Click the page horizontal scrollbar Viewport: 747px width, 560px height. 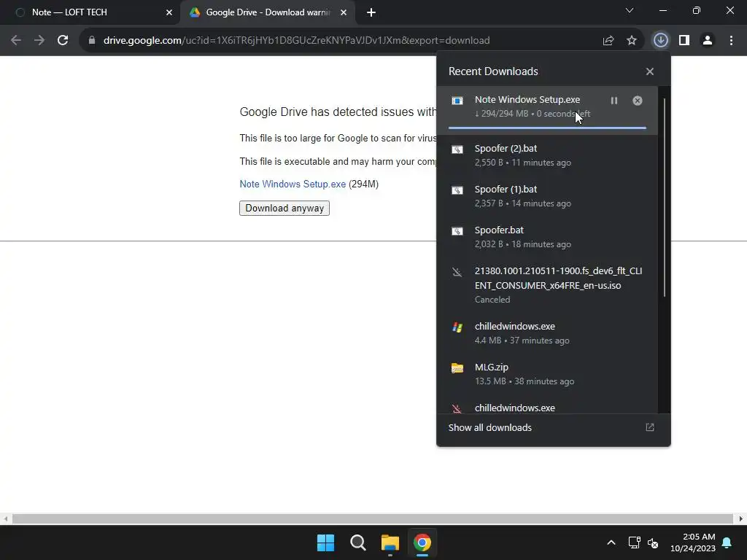[x=373, y=518]
